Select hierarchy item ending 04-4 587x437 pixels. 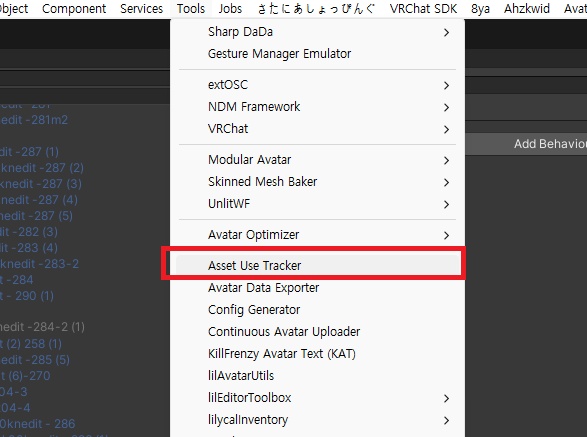(x=15, y=408)
